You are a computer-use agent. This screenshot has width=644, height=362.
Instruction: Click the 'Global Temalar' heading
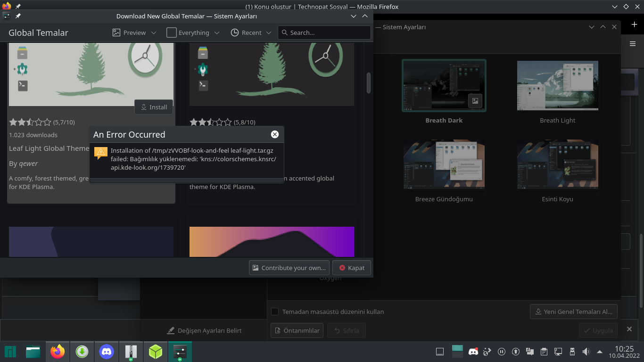(39, 33)
